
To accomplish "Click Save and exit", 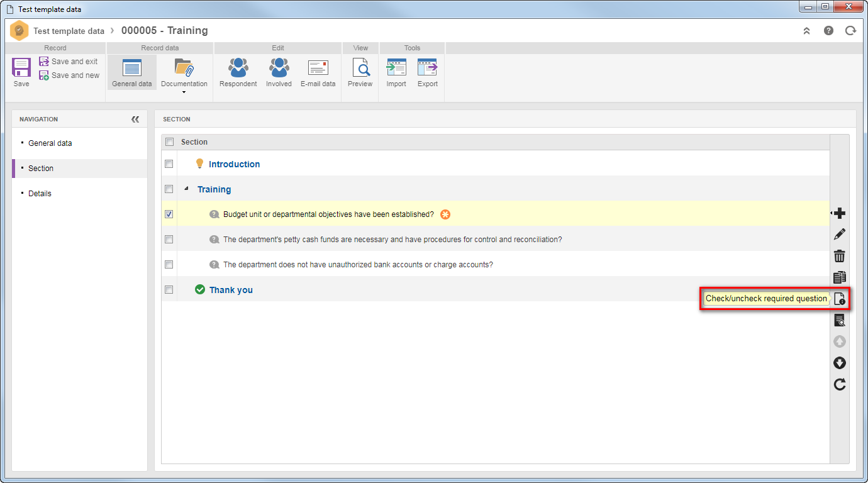I will point(69,62).
